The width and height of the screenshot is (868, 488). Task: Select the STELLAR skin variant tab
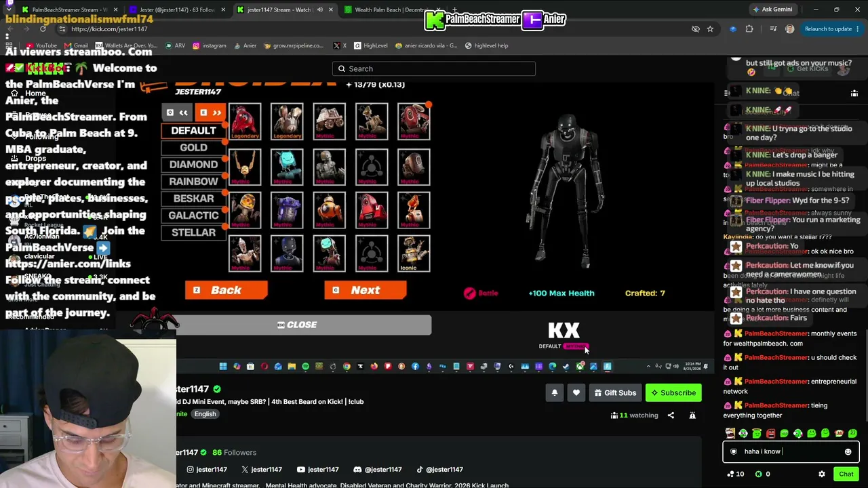(x=193, y=232)
